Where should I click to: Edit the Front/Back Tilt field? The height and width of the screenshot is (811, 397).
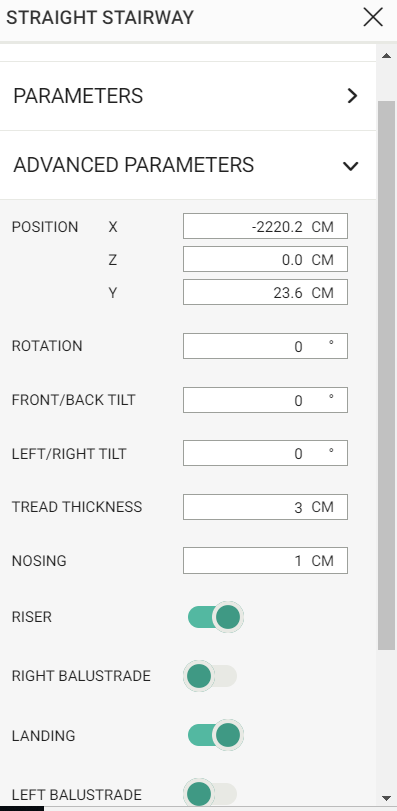(x=265, y=400)
